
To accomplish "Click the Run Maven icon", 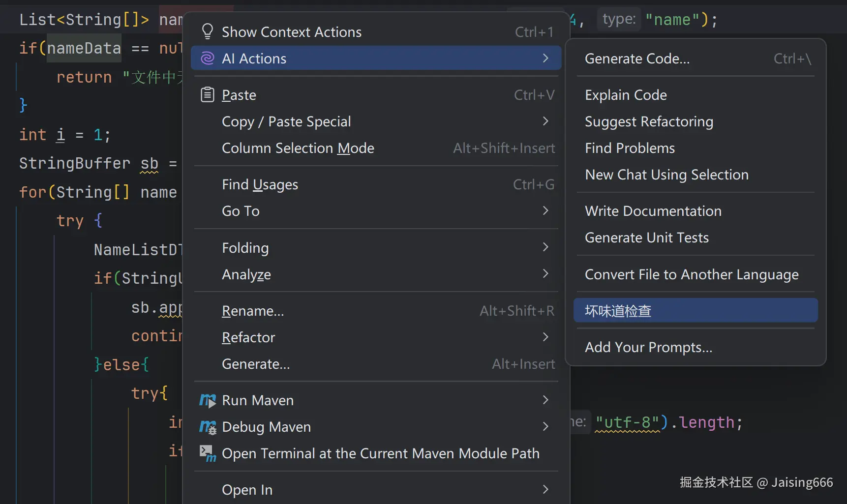I will [208, 400].
